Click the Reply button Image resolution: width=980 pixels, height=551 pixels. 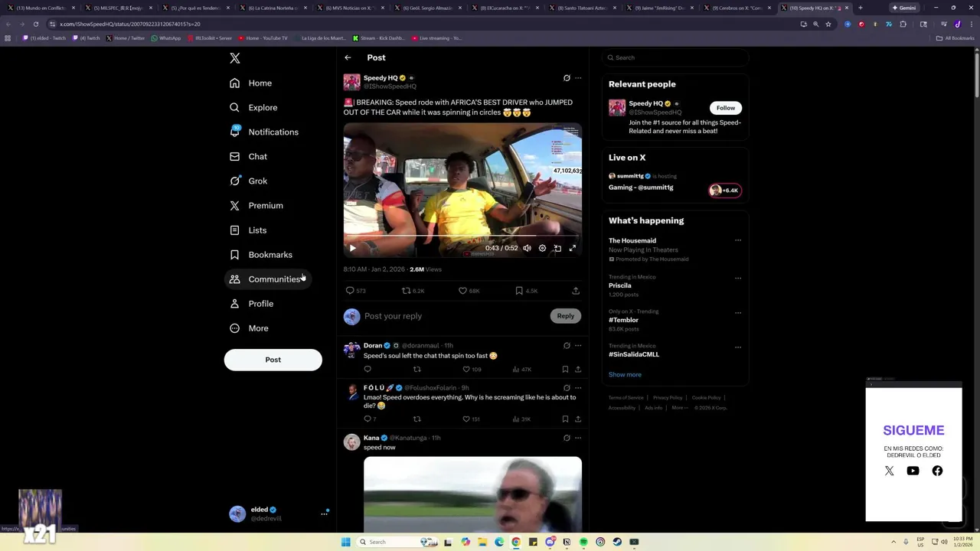(565, 316)
